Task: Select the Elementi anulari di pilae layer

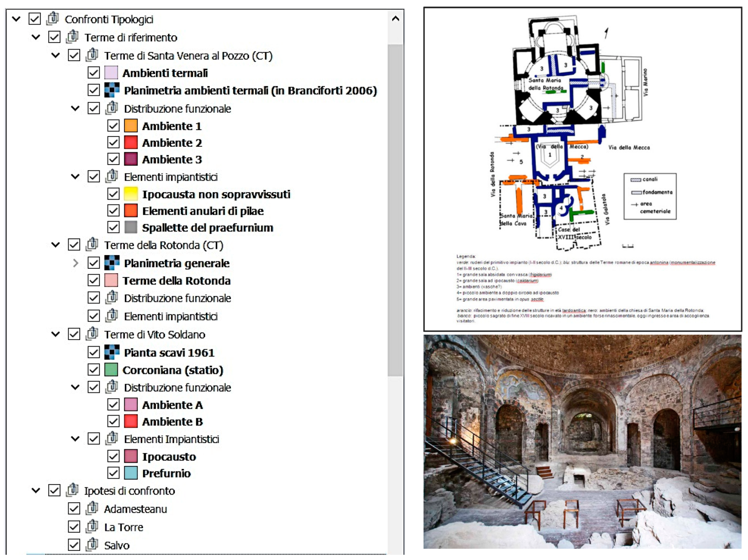Action: [x=203, y=211]
